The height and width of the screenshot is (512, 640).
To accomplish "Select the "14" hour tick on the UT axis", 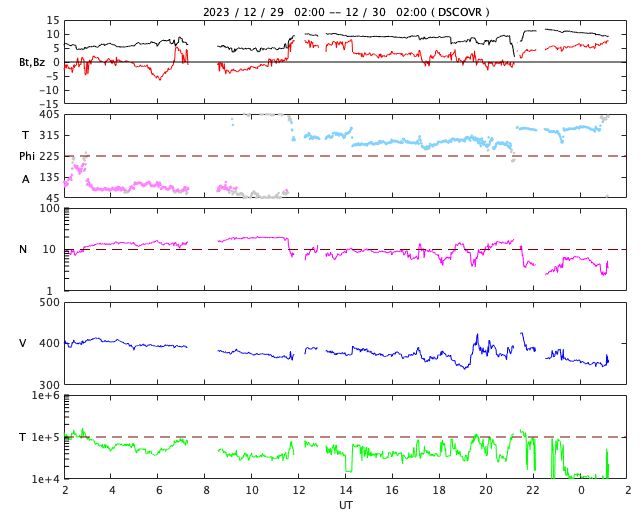I will [346, 490].
